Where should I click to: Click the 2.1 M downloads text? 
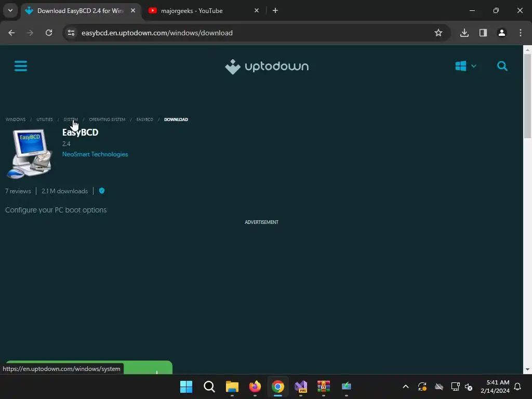point(65,191)
